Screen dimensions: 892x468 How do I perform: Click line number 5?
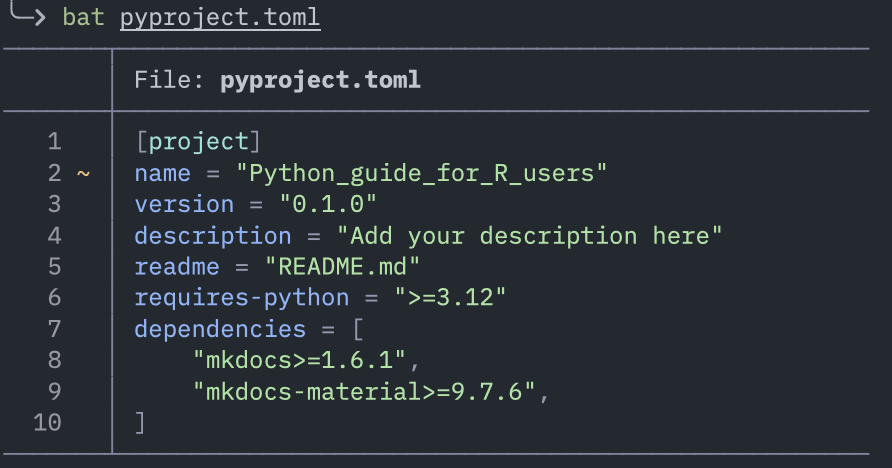(x=55, y=267)
